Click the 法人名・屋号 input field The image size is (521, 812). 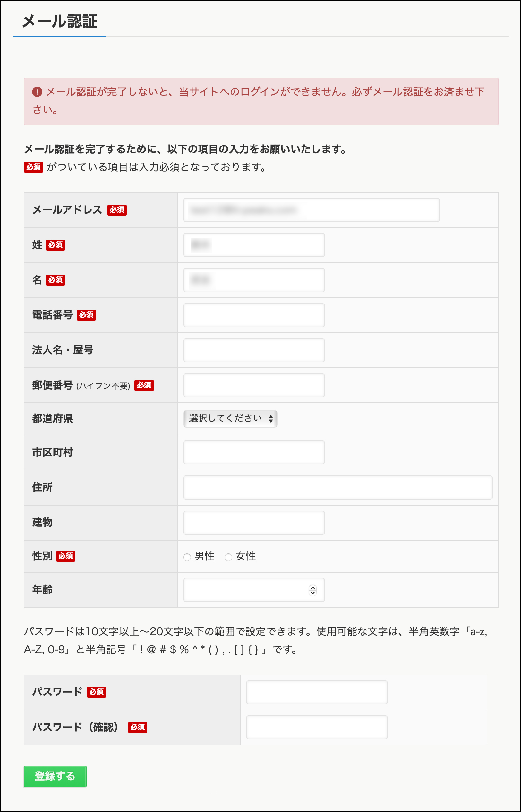(254, 350)
